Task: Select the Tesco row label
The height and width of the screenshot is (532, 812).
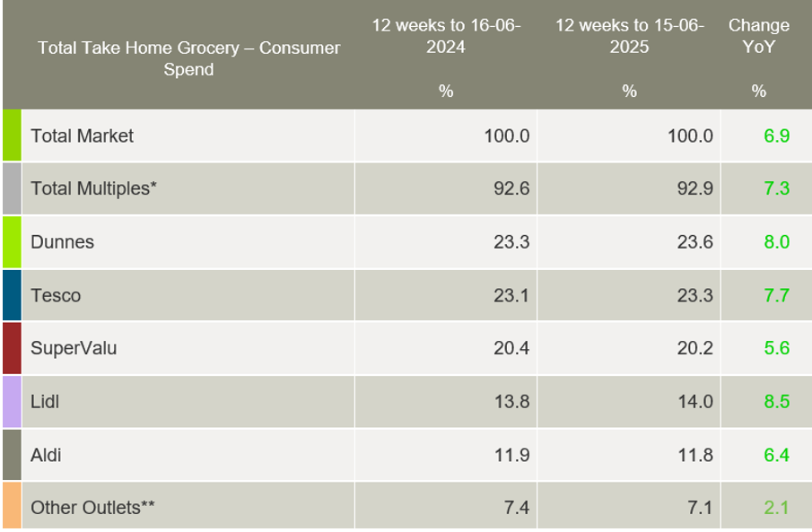Action: tap(57, 295)
